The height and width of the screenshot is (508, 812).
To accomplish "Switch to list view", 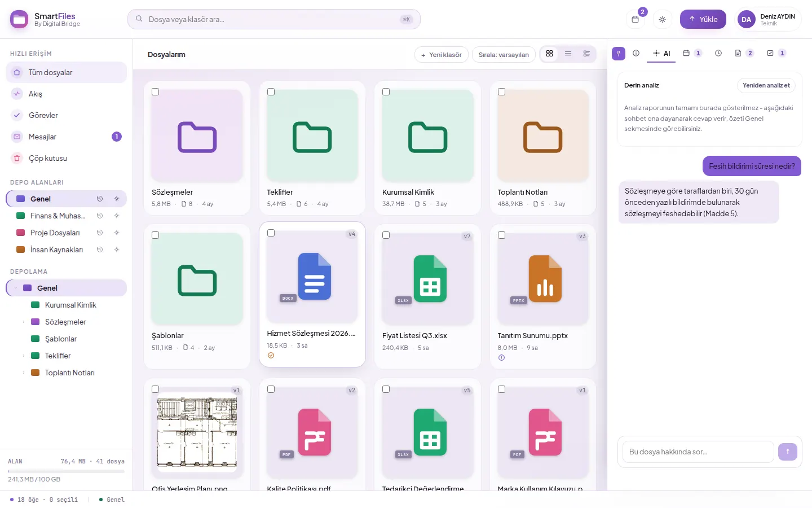I will coord(568,54).
